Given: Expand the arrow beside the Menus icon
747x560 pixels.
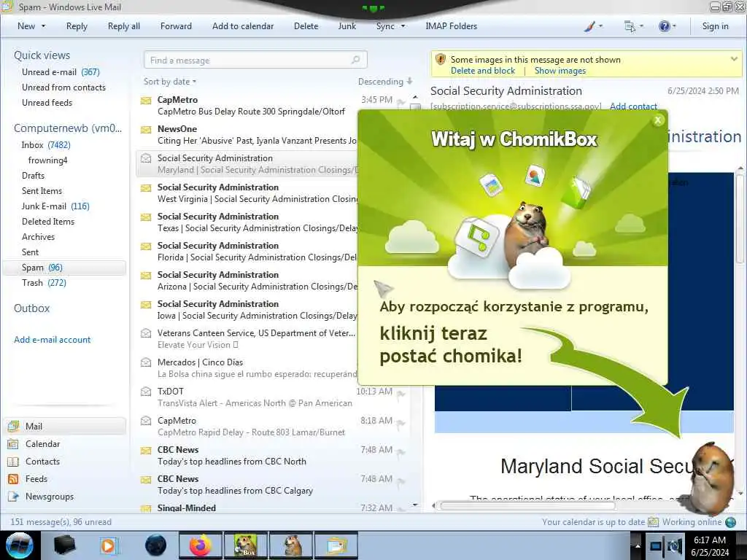Looking at the screenshot, I should 641,27.
